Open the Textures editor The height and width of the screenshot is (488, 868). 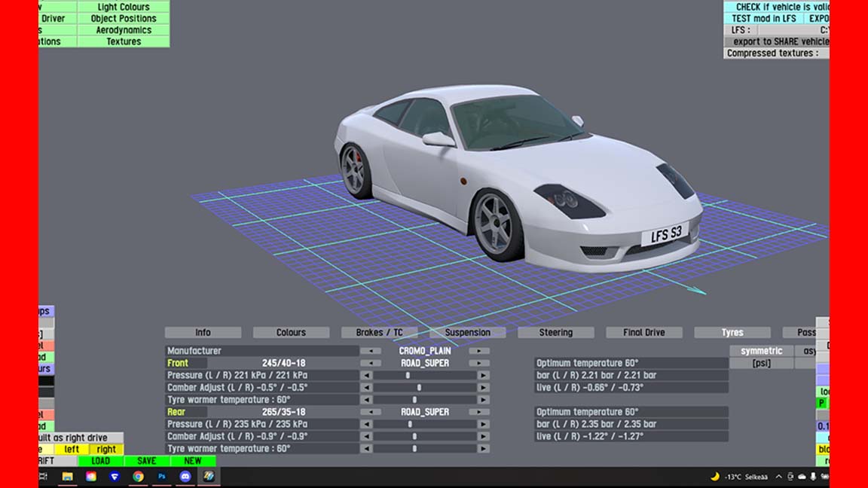124,41
